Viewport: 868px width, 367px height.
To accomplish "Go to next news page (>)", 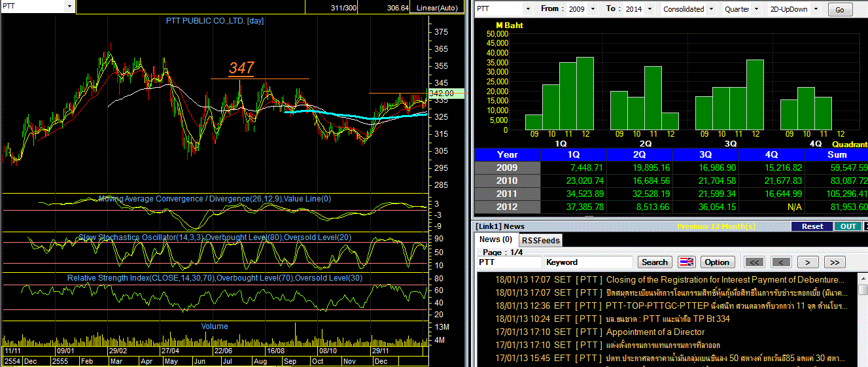I will [808, 262].
